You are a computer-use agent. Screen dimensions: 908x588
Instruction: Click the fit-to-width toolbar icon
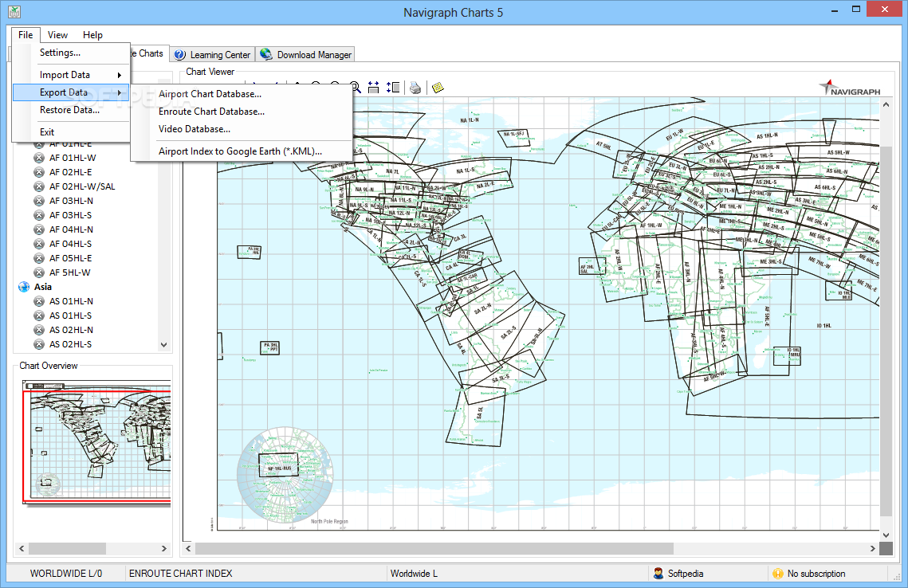pos(374,88)
